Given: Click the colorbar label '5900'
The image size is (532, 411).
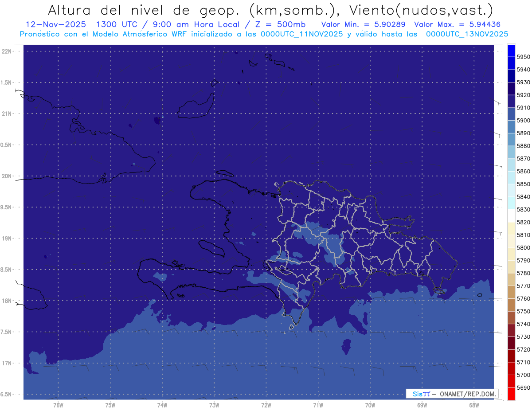Looking at the screenshot, I should click(523, 121).
